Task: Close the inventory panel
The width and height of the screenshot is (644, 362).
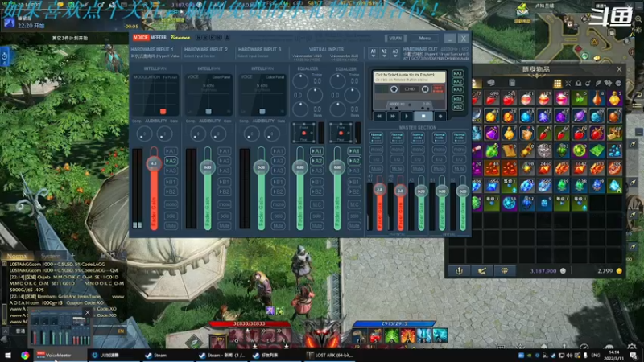Action: click(619, 69)
